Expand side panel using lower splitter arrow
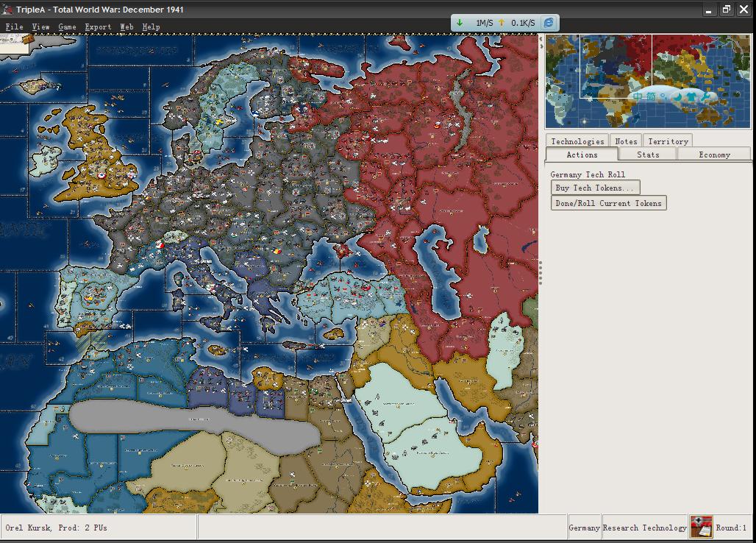756x543 pixels. (541, 46)
